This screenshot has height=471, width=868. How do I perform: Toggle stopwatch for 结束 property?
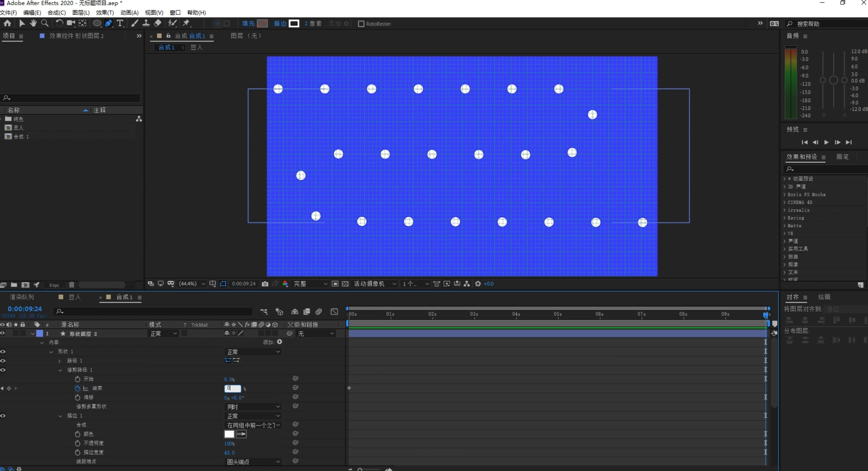point(78,388)
